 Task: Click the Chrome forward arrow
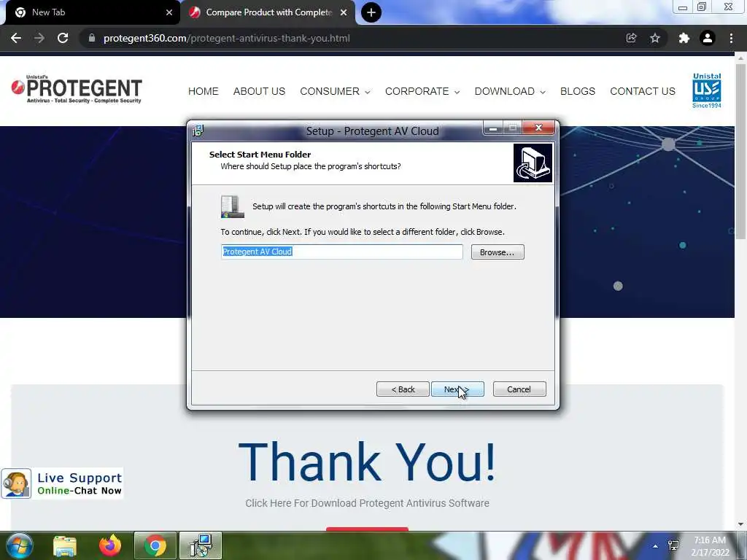click(39, 38)
